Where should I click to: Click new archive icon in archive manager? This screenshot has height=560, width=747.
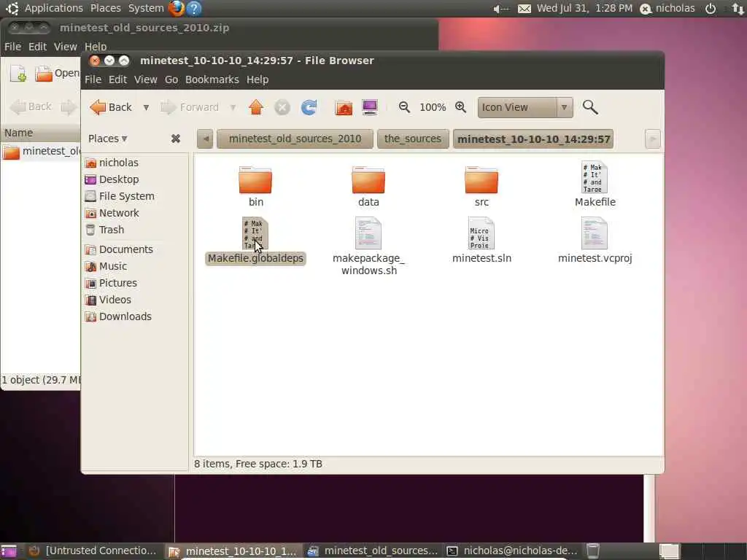point(18,74)
